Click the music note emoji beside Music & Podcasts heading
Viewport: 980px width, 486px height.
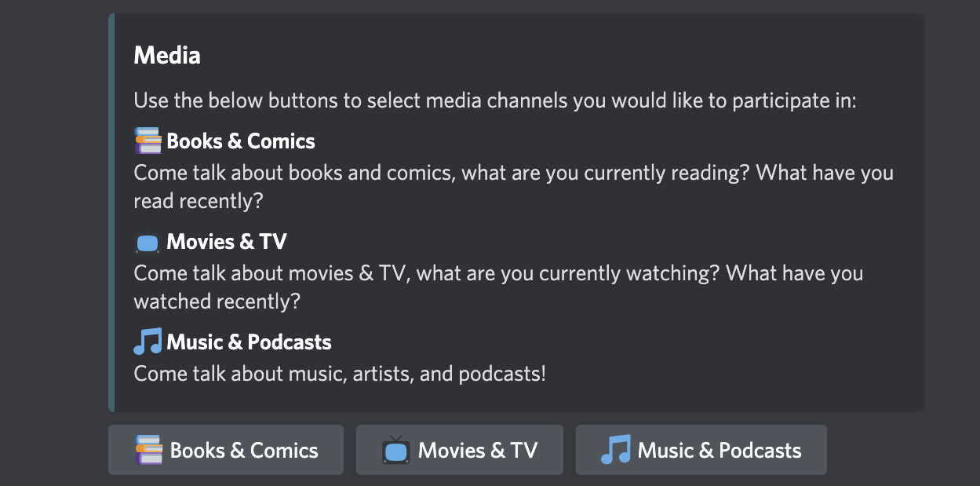point(148,342)
